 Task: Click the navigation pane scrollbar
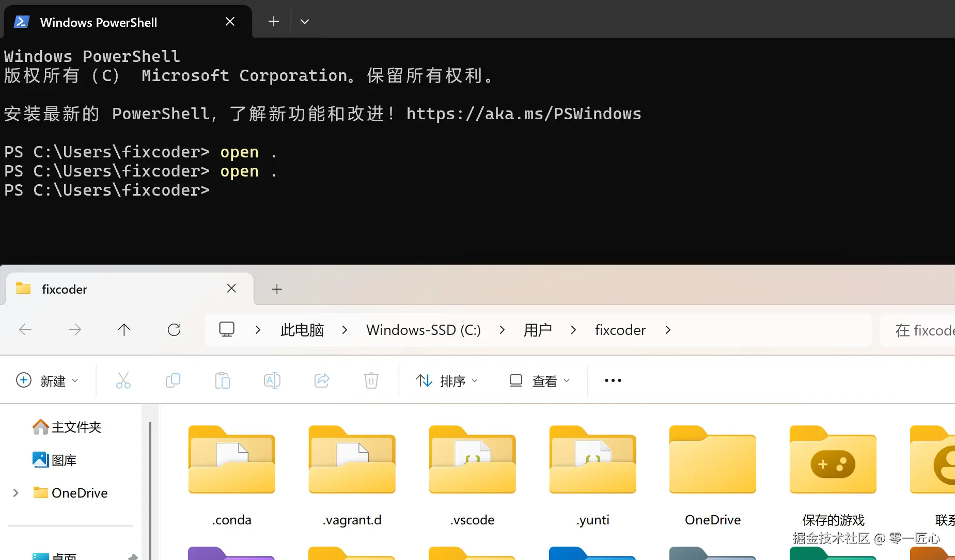tap(150, 490)
